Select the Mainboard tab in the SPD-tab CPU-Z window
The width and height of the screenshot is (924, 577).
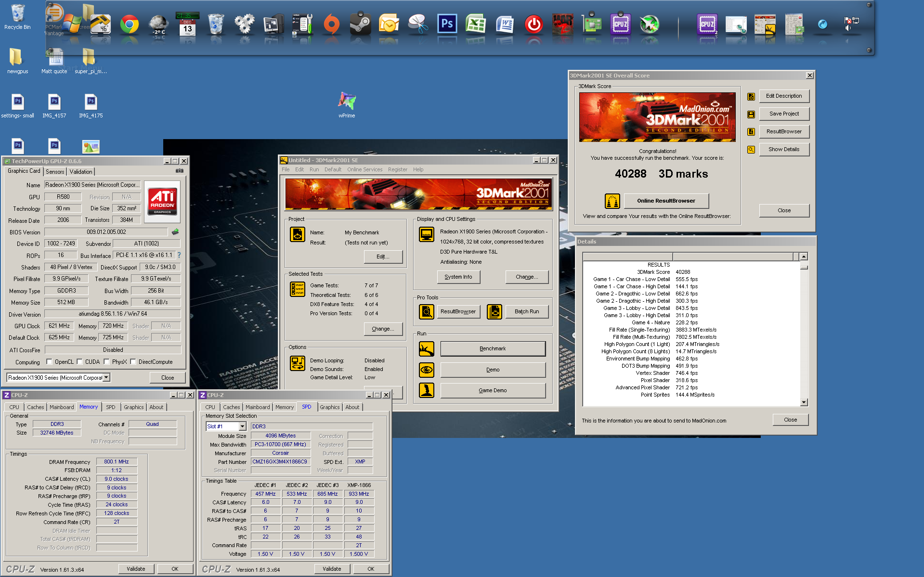258,407
